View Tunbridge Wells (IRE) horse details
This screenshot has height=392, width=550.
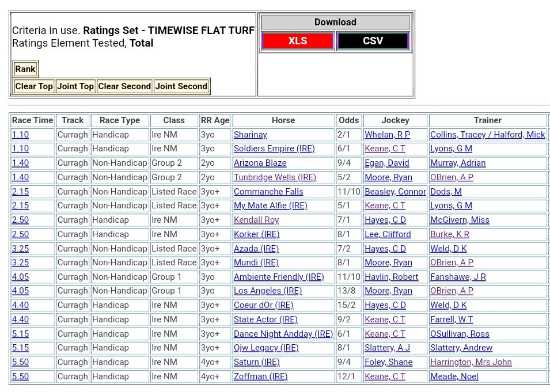coord(275,177)
